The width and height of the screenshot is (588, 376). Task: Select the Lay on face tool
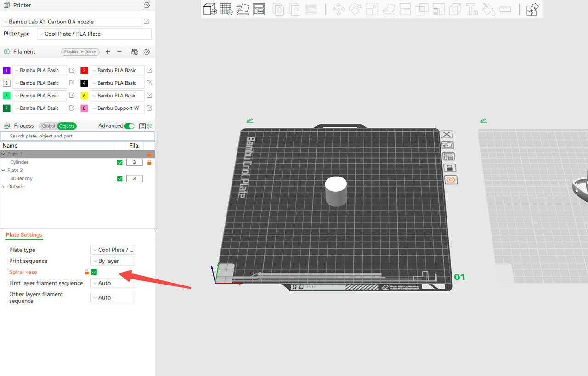(x=389, y=9)
